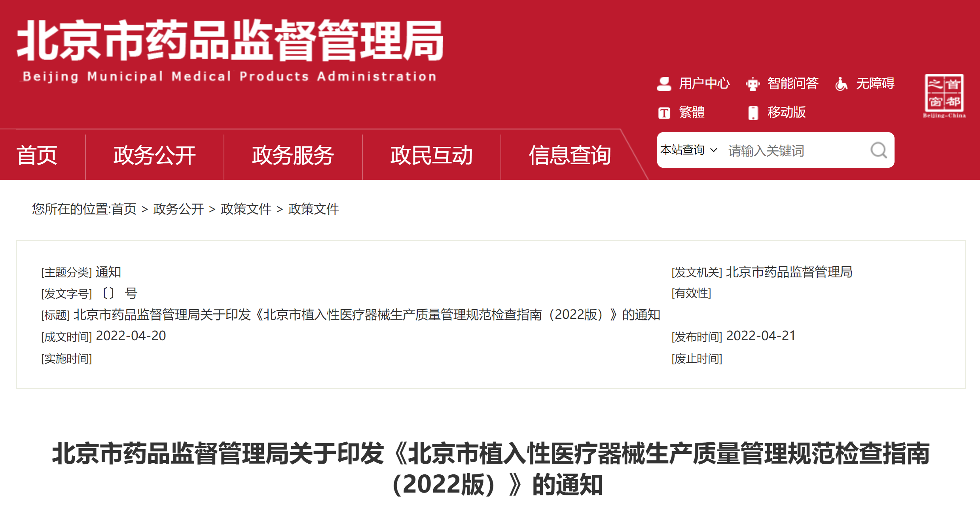Click the 政务公开 breadcrumb link
Viewport: 980px width, 508px height.
point(178,209)
